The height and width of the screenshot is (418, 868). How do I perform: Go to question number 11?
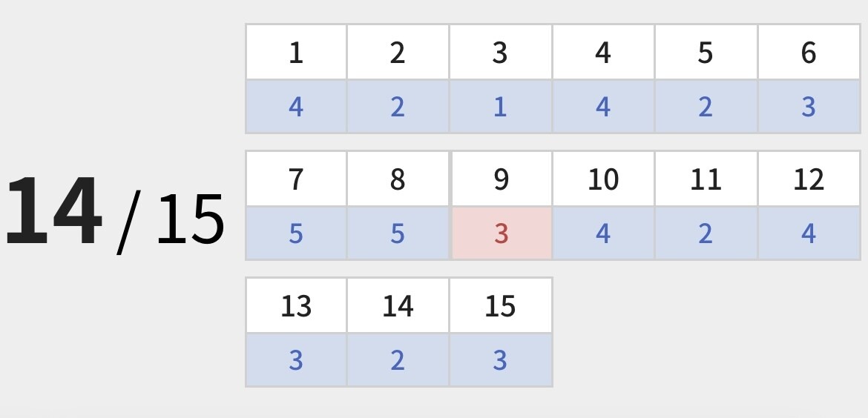click(x=706, y=179)
